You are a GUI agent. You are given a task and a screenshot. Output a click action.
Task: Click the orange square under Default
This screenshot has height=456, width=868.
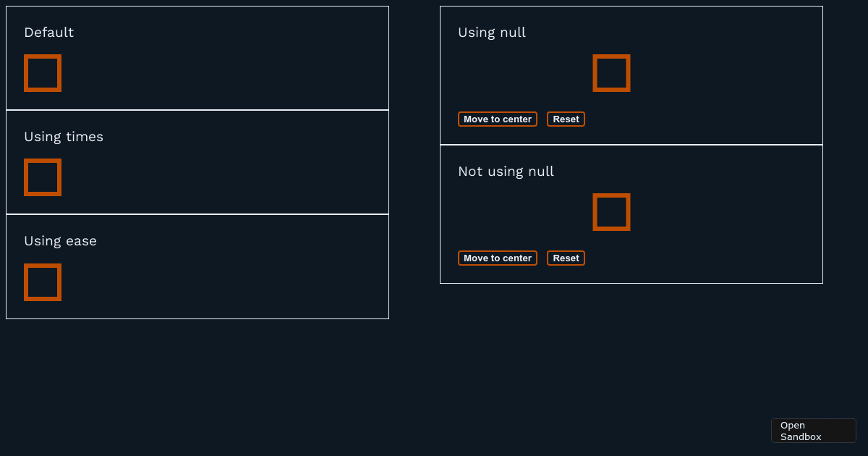[x=43, y=73]
